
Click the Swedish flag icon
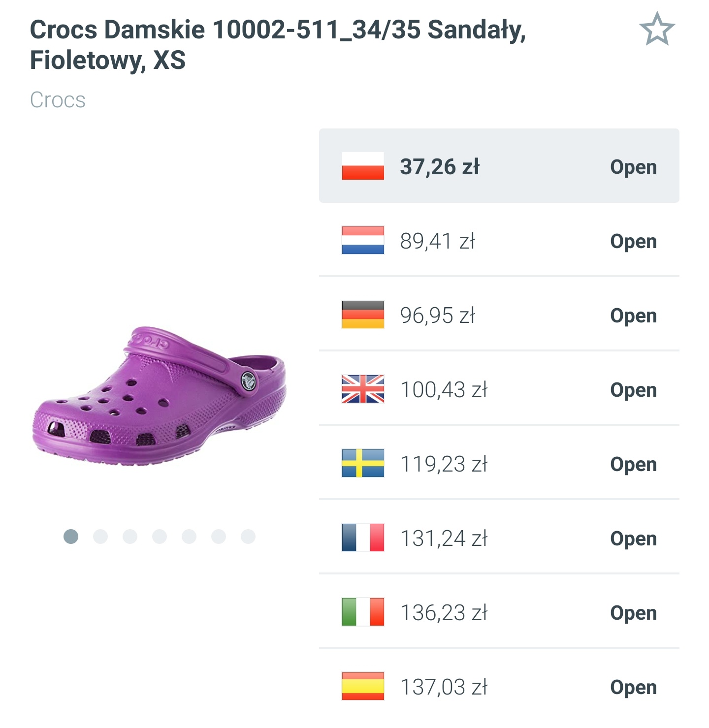tap(363, 463)
